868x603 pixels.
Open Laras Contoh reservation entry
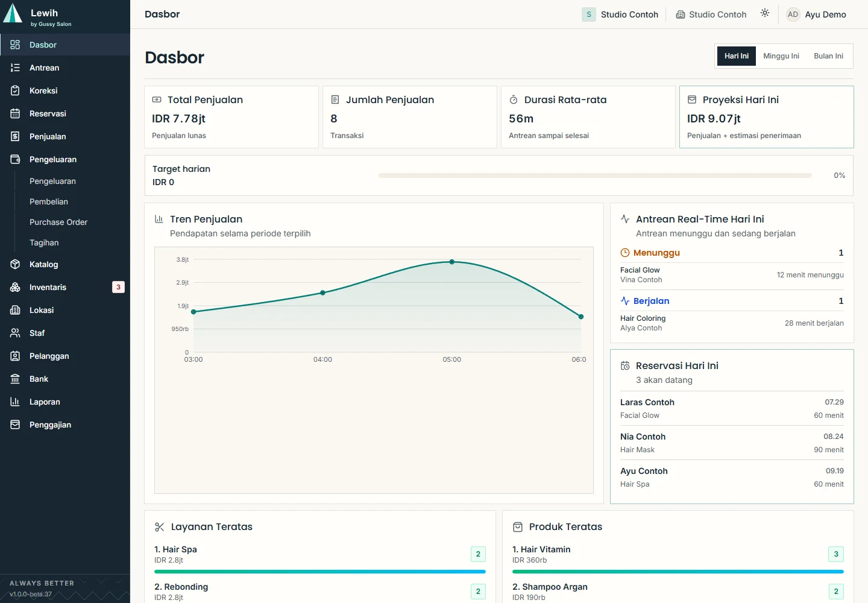click(732, 408)
